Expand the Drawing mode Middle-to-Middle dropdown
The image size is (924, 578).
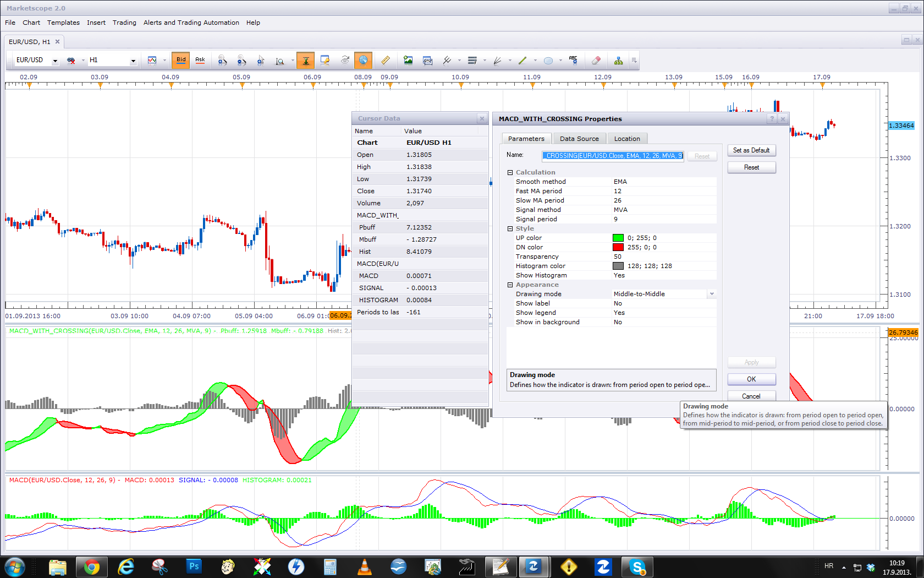pos(712,294)
